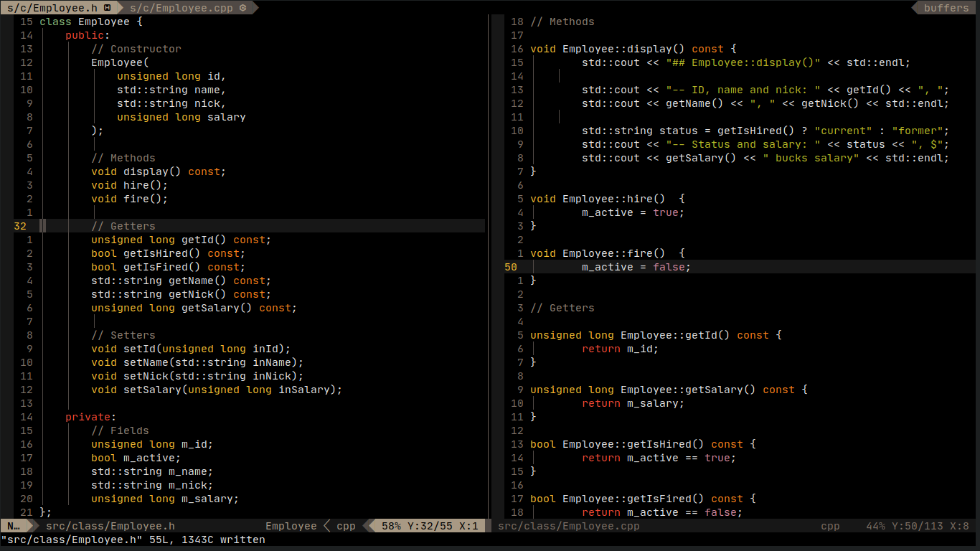Click the unsigned long id, parameter line
Viewport: 980px width, 551px height.
click(x=171, y=76)
